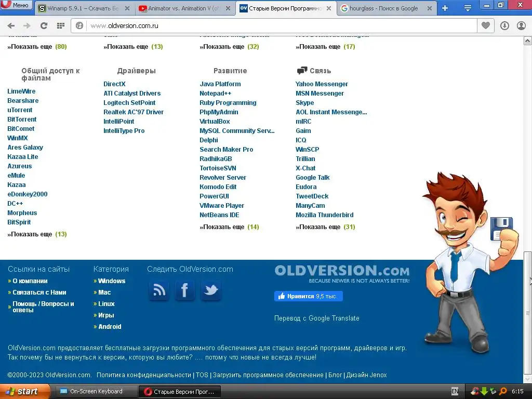This screenshot has height=399, width=532.
Task: Switch to On-Screen Keyboard taskbar item
Action: (x=95, y=391)
